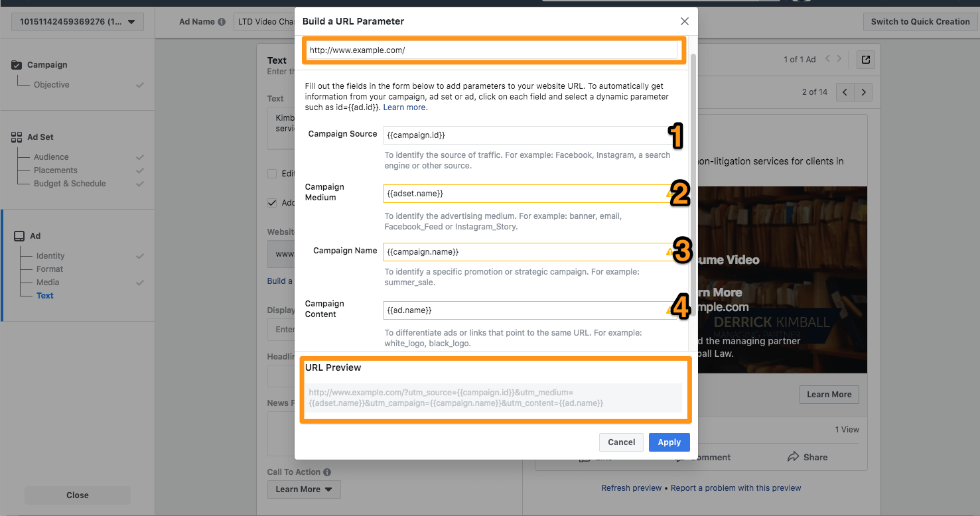The height and width of the screenshot is (516, 980).
Task: Select Text item under Ad
Action: (45, 296)
